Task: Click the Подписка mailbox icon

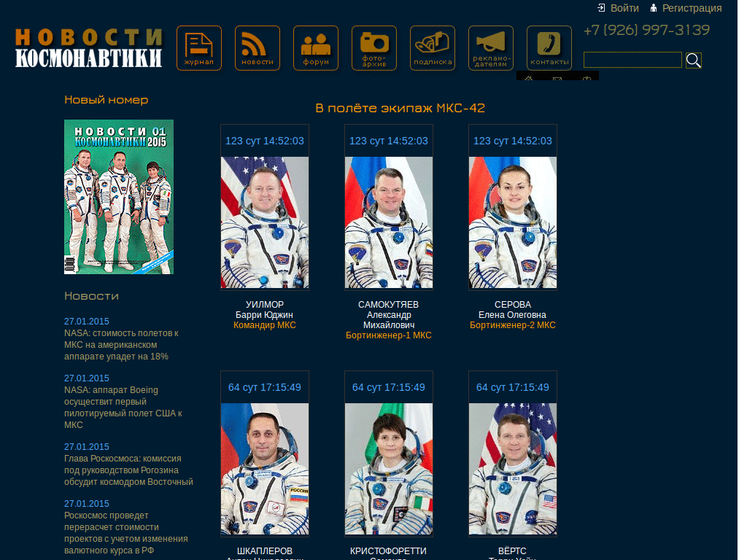Action: click(x=432, y=48)
